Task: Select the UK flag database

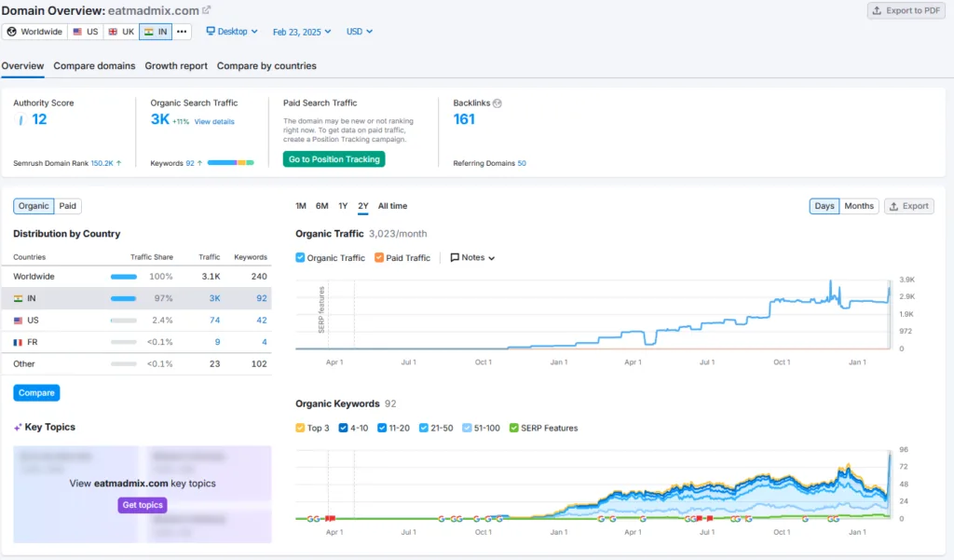Action: click(121, 32)
